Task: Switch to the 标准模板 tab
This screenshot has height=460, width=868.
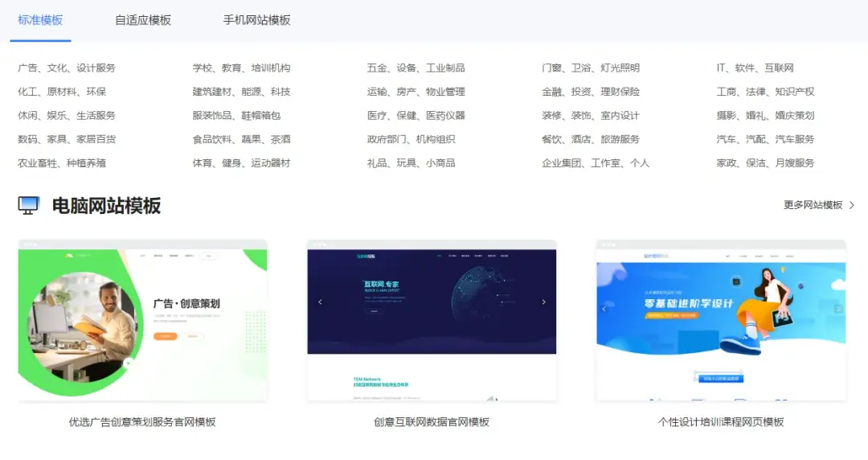Action: [x=40, y=20]
